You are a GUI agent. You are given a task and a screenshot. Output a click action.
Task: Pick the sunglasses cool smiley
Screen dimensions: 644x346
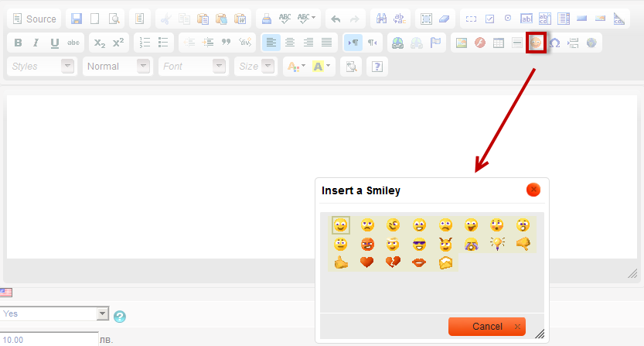point(419,244)
